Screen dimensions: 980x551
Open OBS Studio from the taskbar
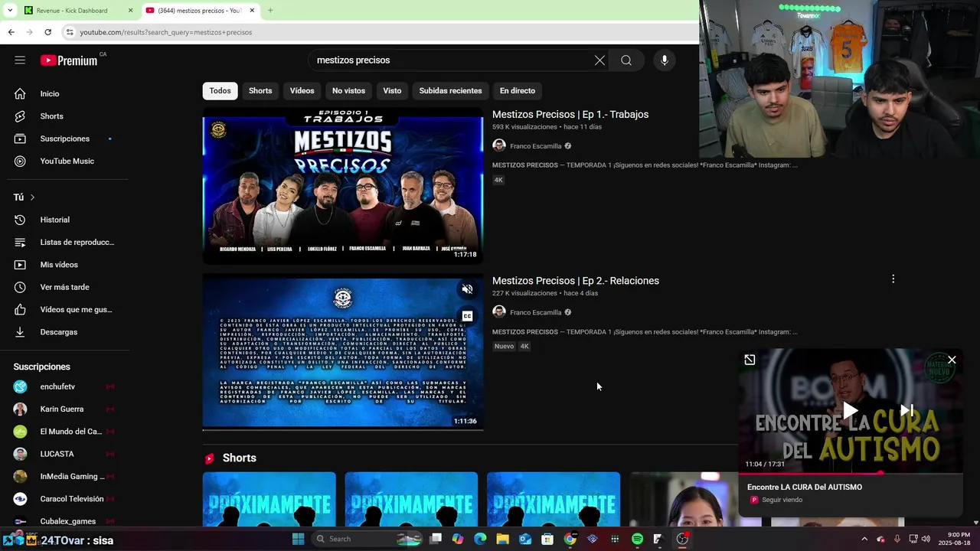point(682,539)
